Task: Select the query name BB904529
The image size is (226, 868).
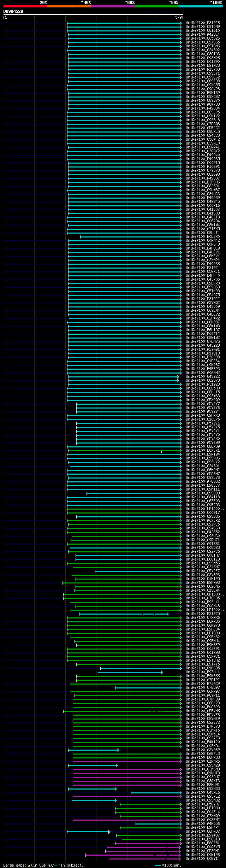Action: (13, 12)
